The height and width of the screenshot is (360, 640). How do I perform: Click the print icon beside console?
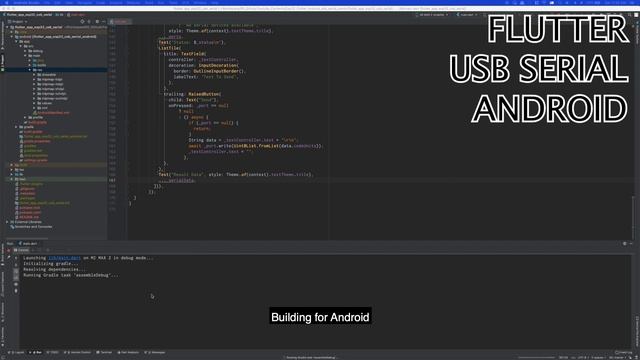(x=16, y=284)
